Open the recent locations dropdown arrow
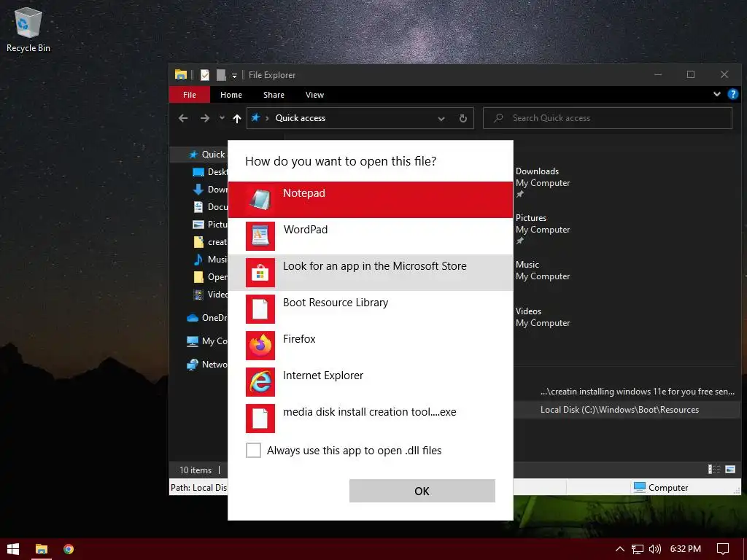Image resolution: width=747 pixels, height=560 pixels. [x=222, y=117]
